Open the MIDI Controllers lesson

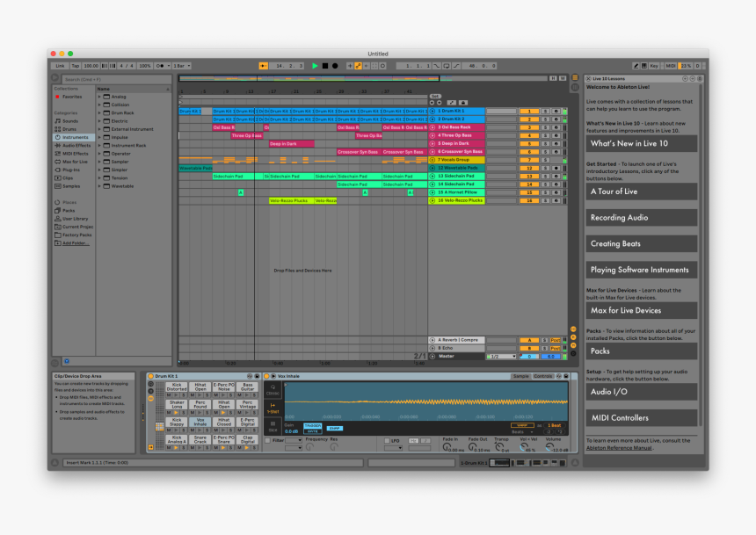coord(641,418)
